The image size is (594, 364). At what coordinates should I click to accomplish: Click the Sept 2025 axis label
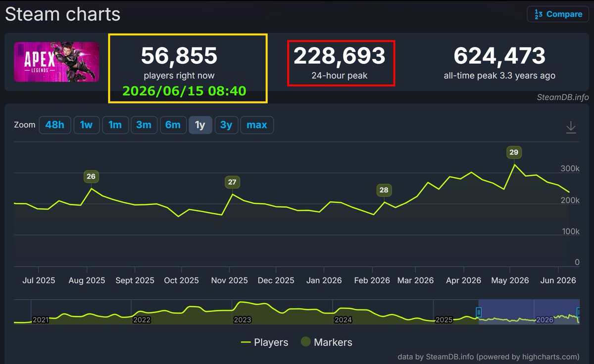(134, 280)
